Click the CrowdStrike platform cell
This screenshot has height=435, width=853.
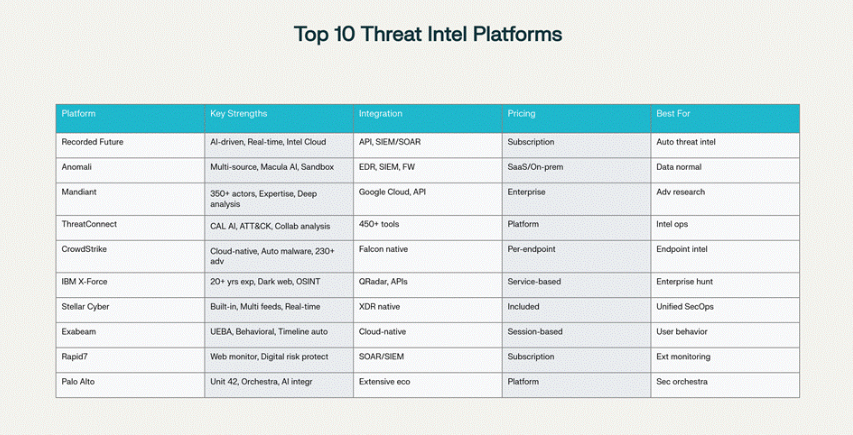[86, 249]
